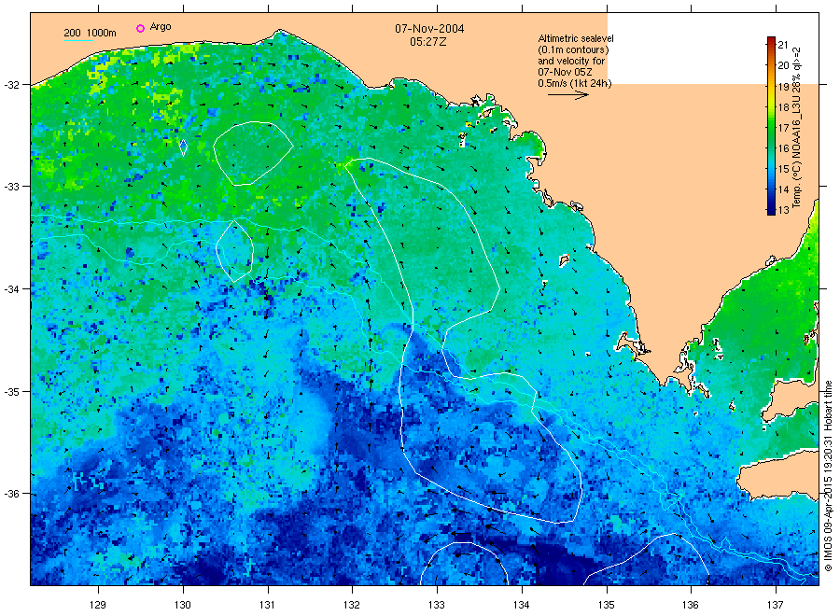Screen dimensions: 840x616
Task: Click the '13' colorbar tick label
Action: tap(783, 210)
